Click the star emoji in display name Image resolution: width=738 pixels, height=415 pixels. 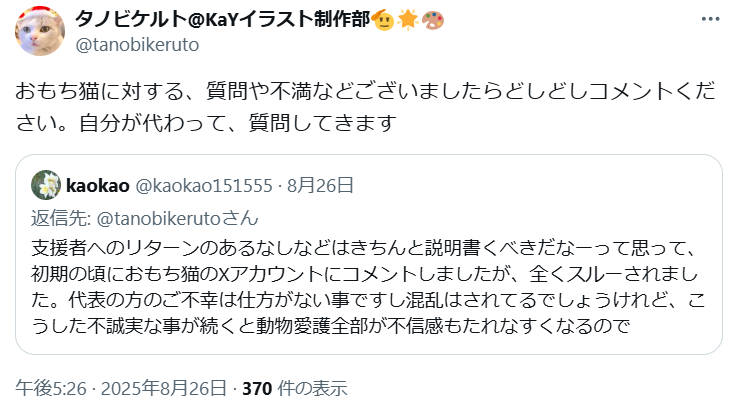pos(408,20)
